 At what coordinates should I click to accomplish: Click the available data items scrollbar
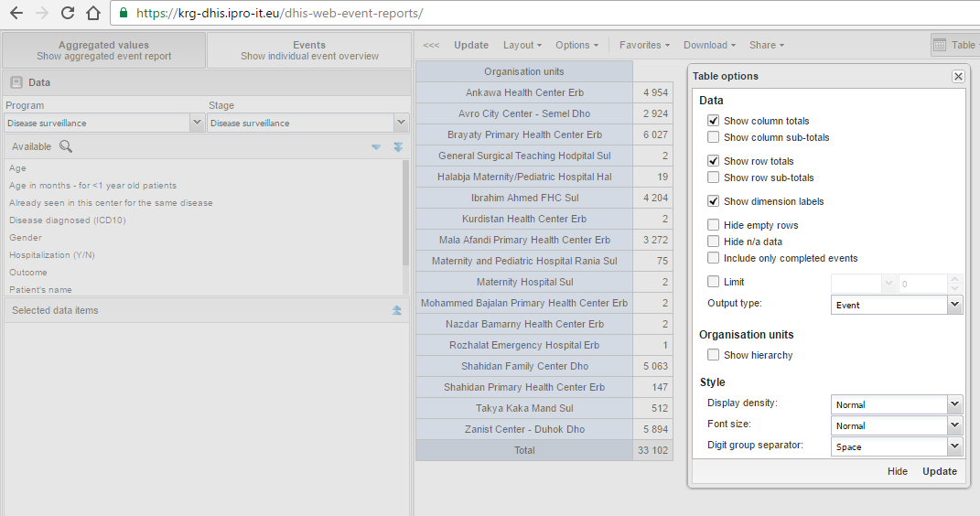tap(405, 210)
